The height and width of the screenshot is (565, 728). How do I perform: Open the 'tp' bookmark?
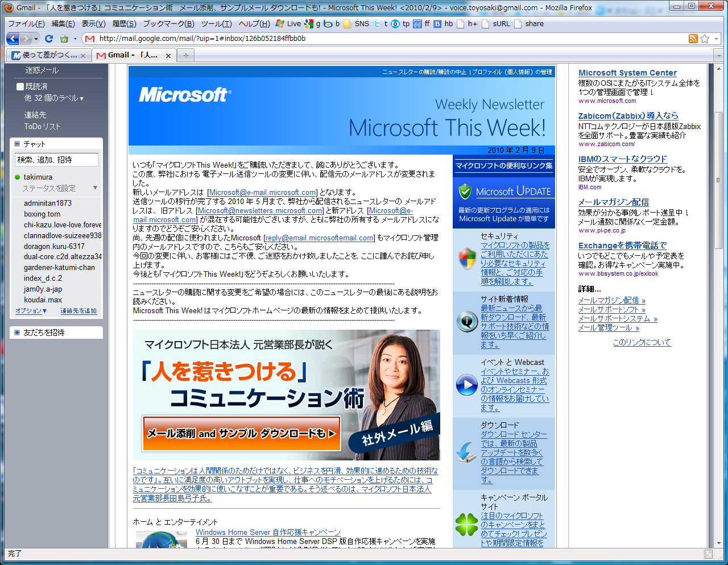[x=400, y=24]
